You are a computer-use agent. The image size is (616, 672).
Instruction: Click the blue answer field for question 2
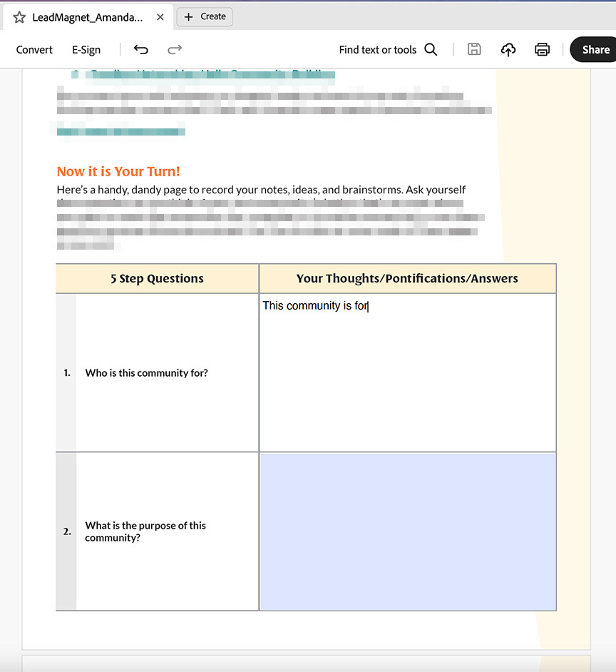coord(408,531)
